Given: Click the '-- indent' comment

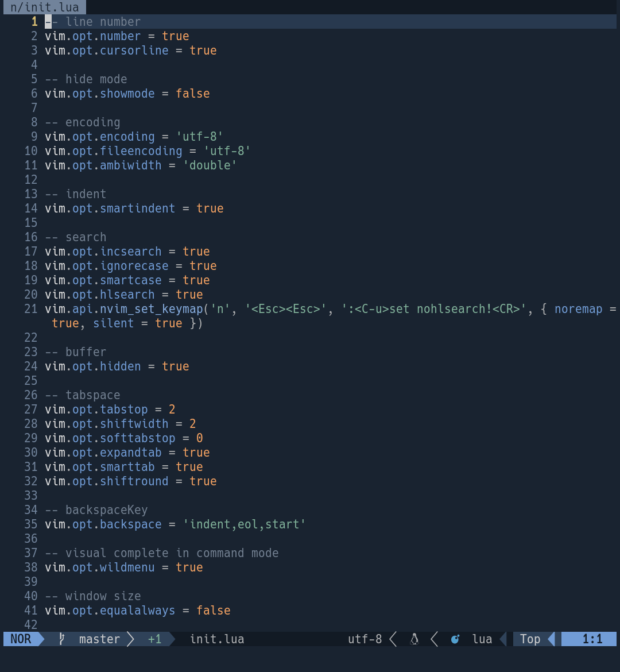Looking at the screenshot, I should click(75, 194).
